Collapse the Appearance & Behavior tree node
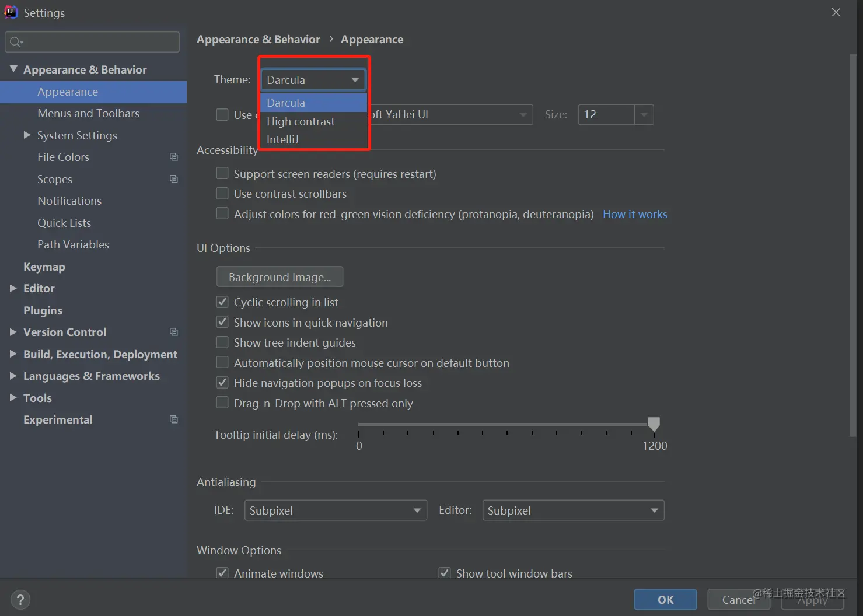The image size is (863, 616). click(13, 69)
